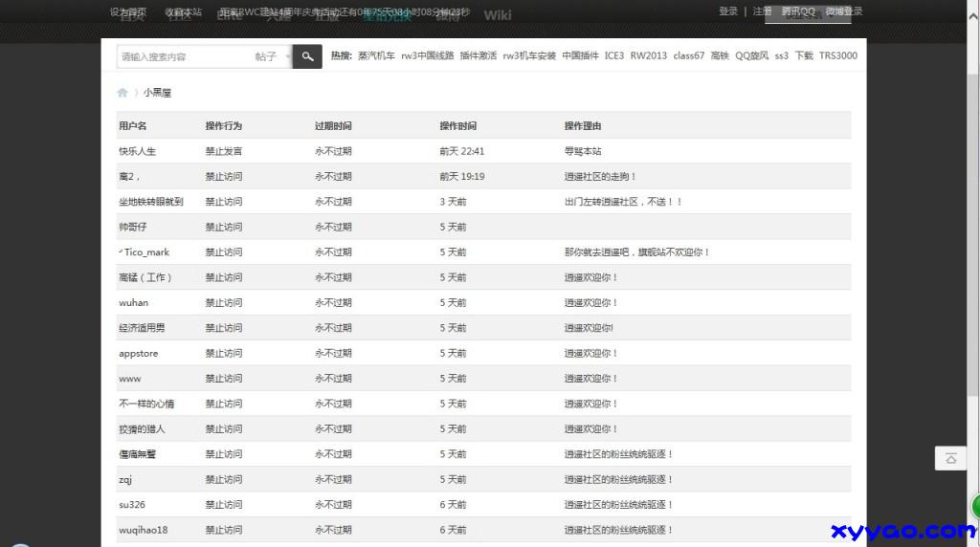Click username Tico_mark in the table
This screenshot has height=547, width=980.
tap(146, 252)
